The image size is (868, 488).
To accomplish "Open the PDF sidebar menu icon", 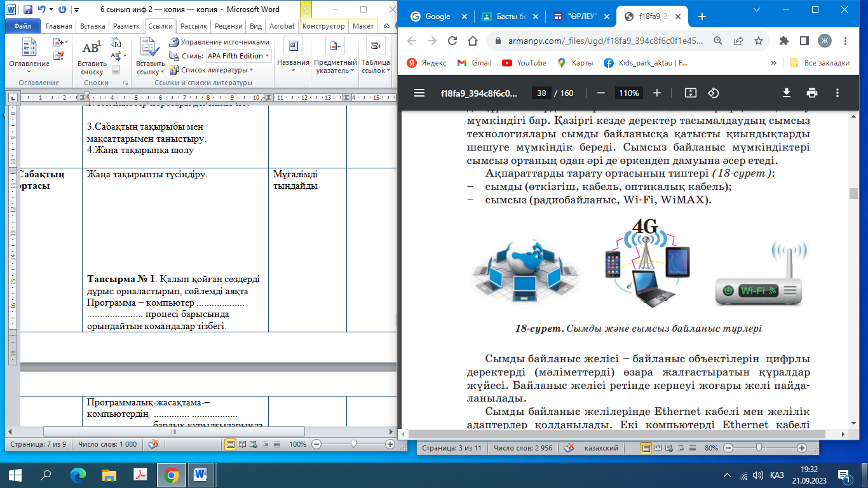I will (x=419, y=93).
